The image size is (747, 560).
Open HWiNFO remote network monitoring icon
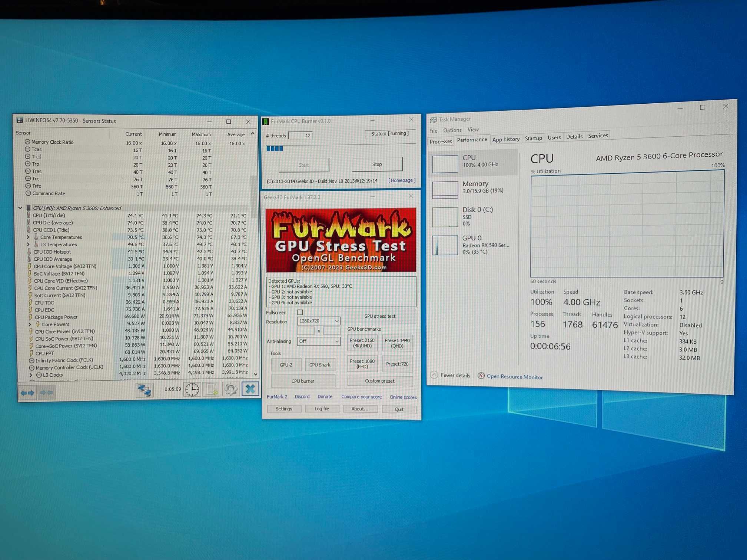145,391
